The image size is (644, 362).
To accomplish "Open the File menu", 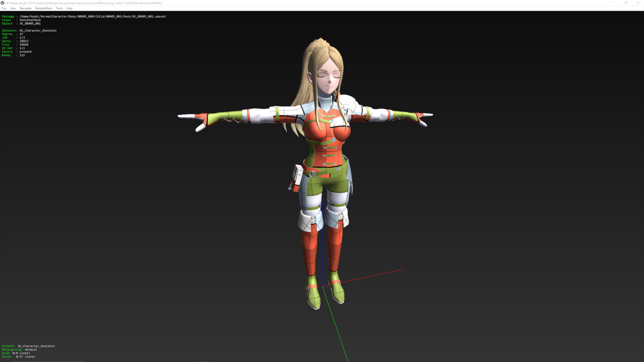I will pyautogui.click(x=4, y=8).
